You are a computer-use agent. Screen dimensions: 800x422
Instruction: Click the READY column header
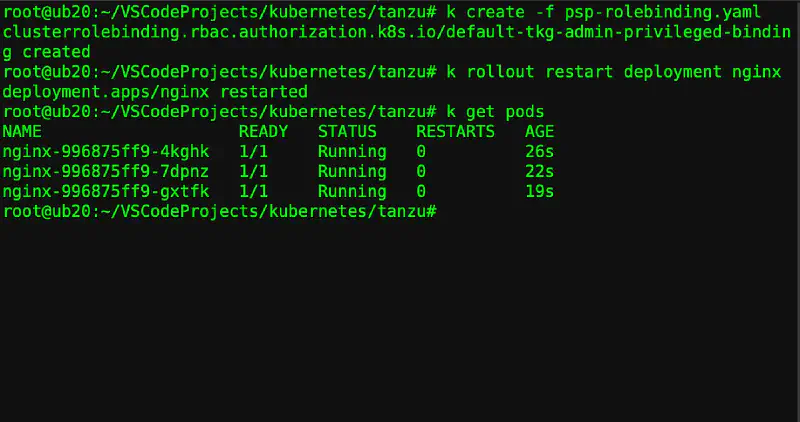[x=263, y=131]
